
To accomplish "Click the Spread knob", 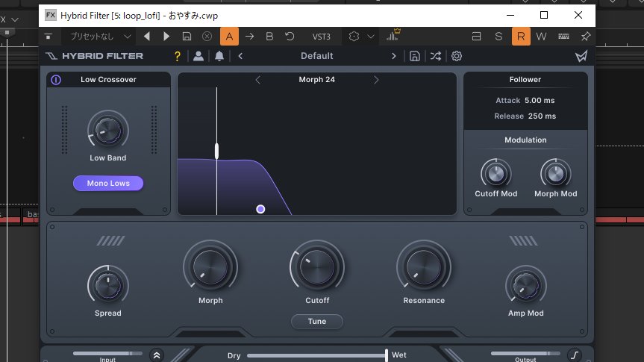I will [108, 286].
